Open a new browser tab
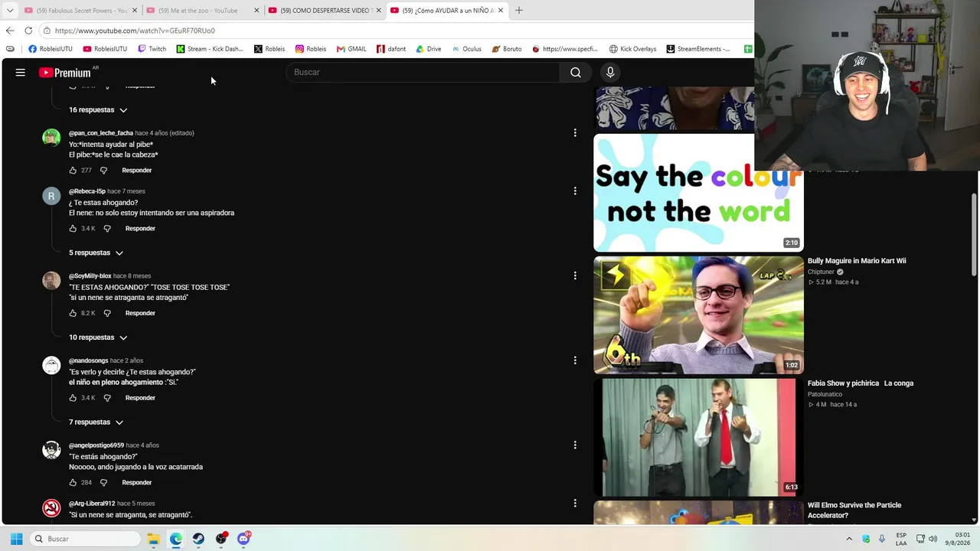This screenshot has height=551, width=980. (519, 10)
